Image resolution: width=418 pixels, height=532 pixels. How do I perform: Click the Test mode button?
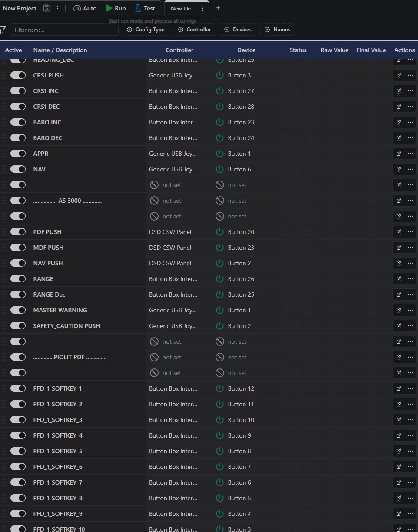145,8
